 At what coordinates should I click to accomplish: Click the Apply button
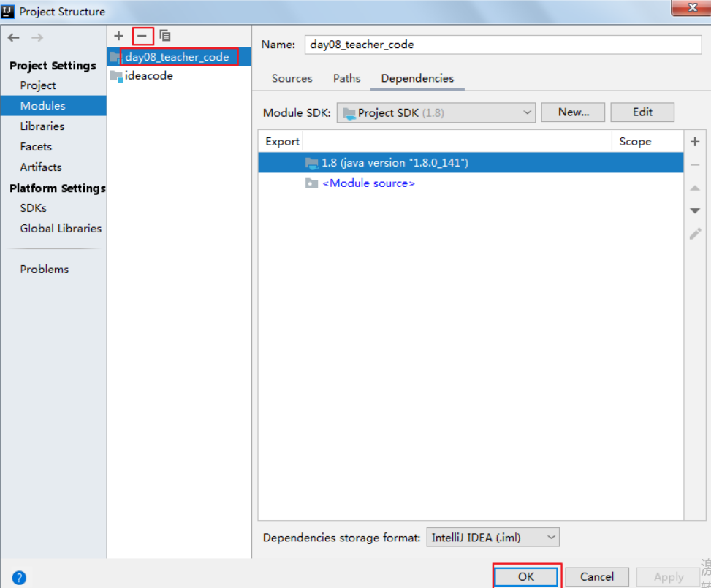669,576
